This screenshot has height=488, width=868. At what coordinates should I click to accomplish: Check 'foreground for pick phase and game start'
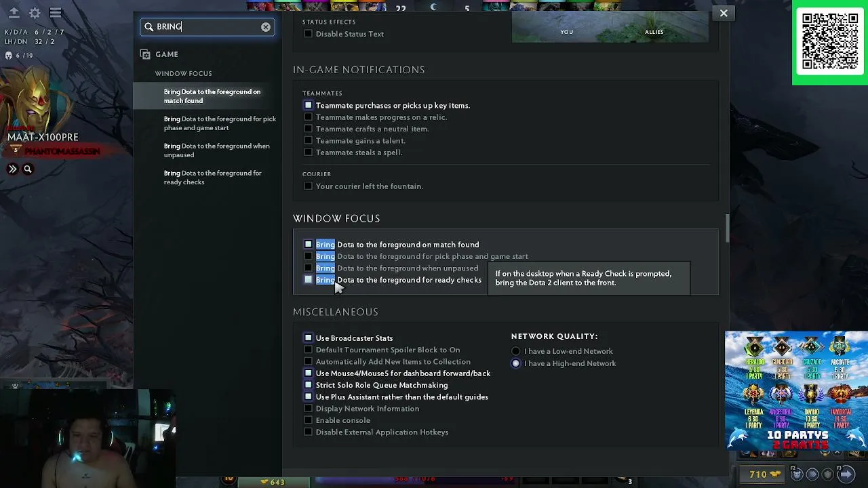(309, 256)
